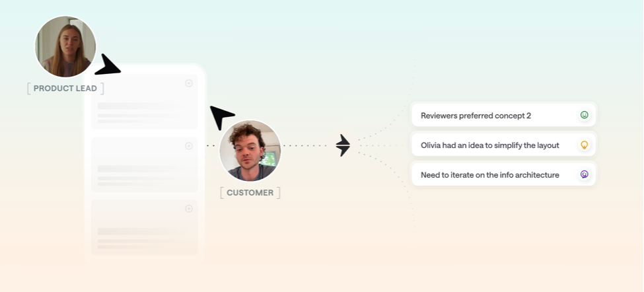644x292 pixels.
Task: Click the black cursor arrow near Customer
Action: coord(221,116)
